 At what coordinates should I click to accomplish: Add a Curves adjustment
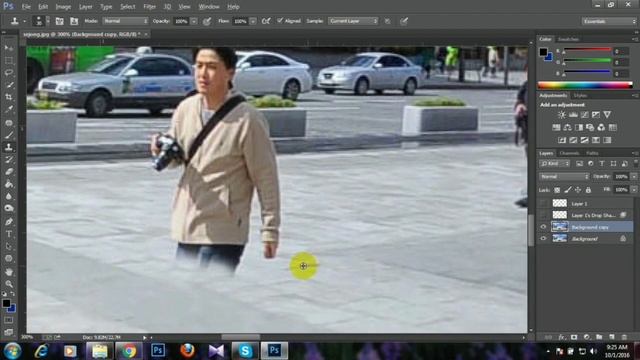[584, 115]
